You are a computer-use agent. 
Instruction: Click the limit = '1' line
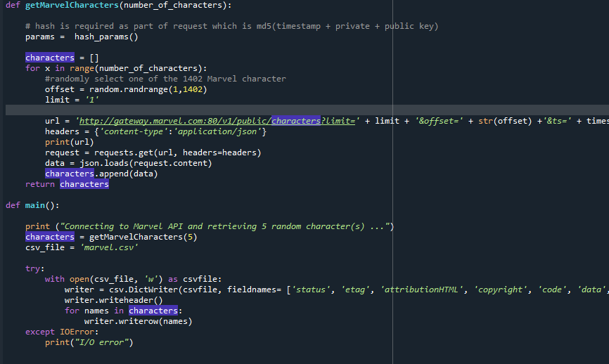[72, 100]
